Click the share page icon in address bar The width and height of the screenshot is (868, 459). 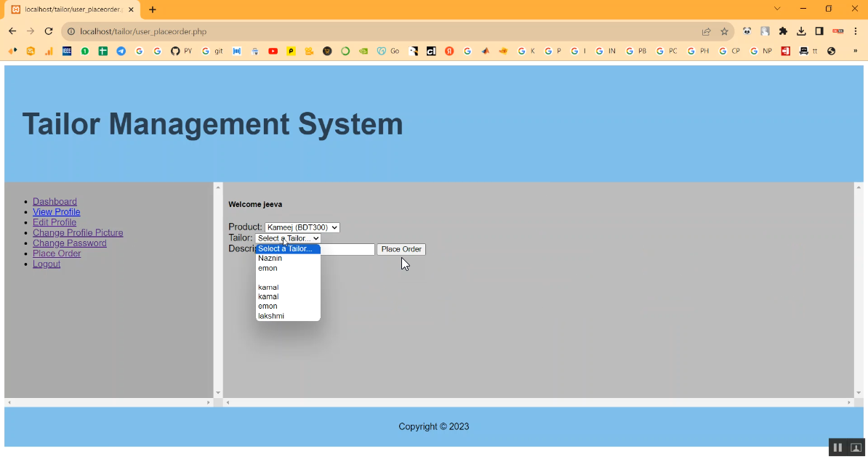coord(706,31)
